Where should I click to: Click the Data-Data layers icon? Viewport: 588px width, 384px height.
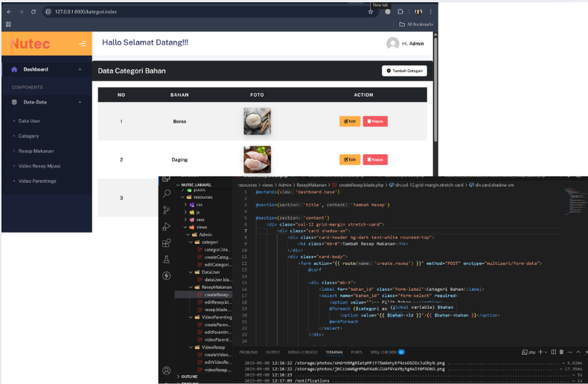click(x=14, y=102)
